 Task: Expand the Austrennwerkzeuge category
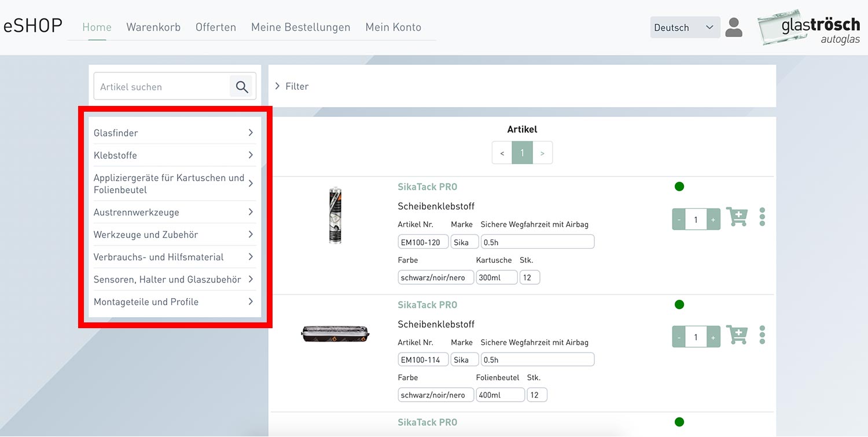(x=174, y=212)
